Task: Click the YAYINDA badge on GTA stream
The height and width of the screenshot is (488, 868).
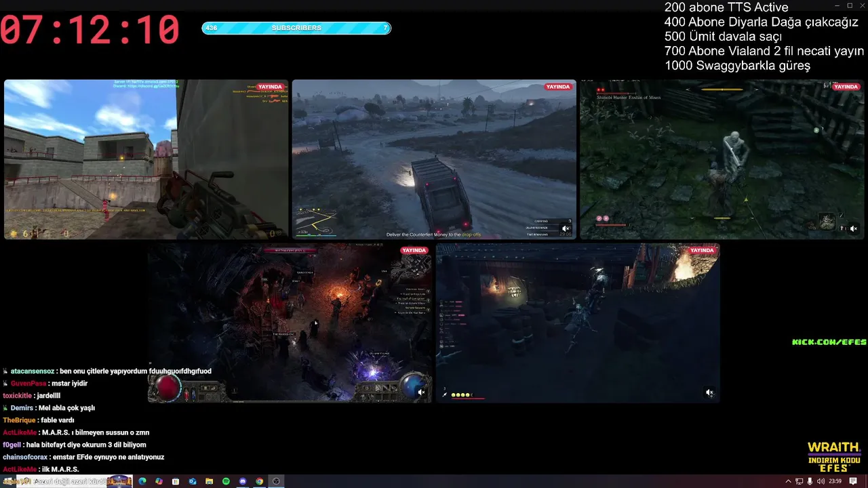Action: pos(558,87)
